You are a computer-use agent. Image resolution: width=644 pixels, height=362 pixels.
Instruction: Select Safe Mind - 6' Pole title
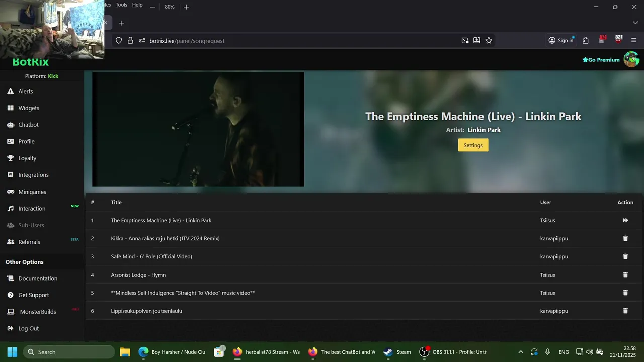(x=151, y=256)
